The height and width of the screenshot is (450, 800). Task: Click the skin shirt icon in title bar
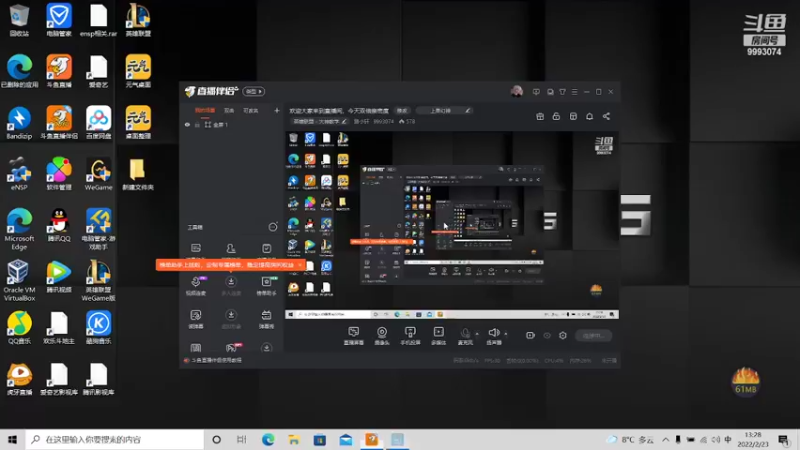[562, 92]
